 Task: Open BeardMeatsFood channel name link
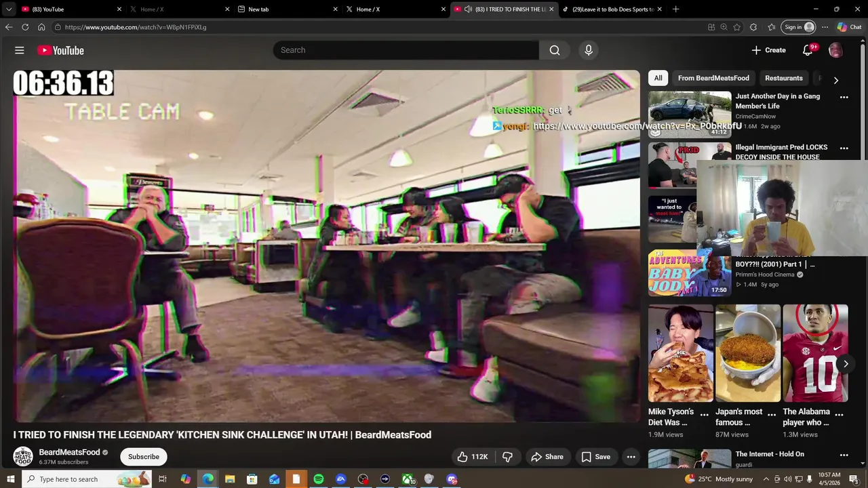[69, 452]
